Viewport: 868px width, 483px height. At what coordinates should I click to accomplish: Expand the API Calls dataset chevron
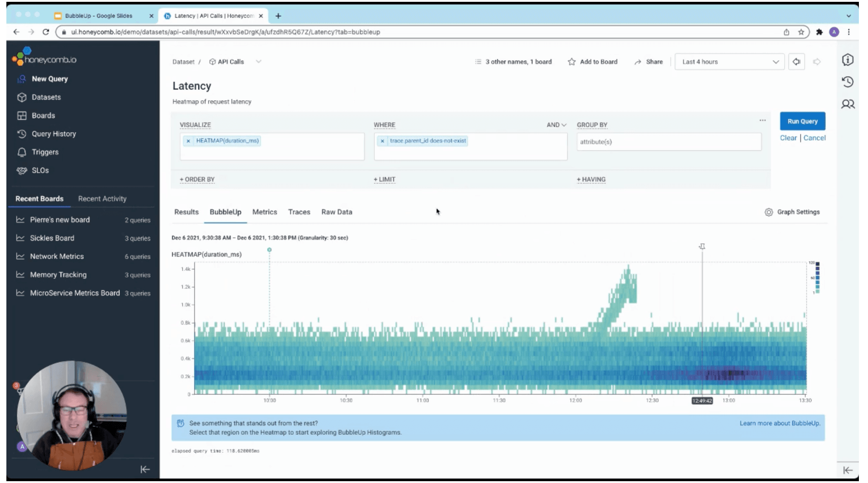[258, 62]
